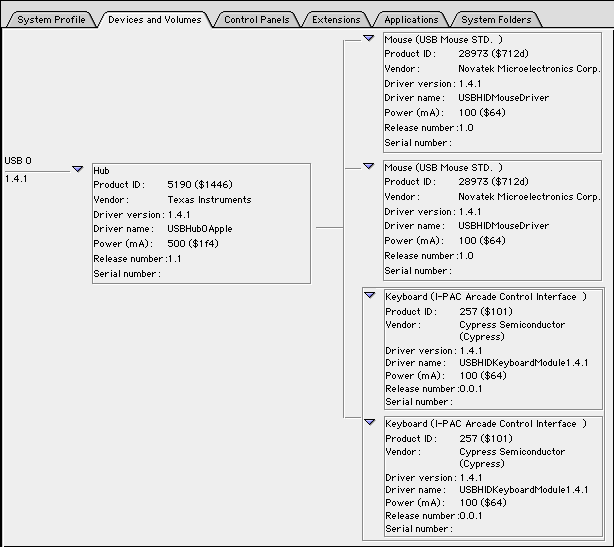614x547 pixels.
Task: Open the Control Panels tab
Action: 257,19
